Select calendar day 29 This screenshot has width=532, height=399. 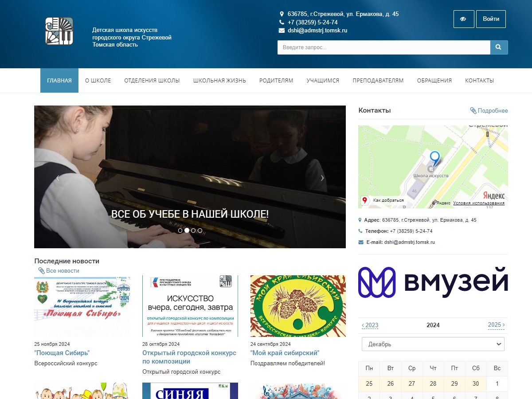(454, 384)
